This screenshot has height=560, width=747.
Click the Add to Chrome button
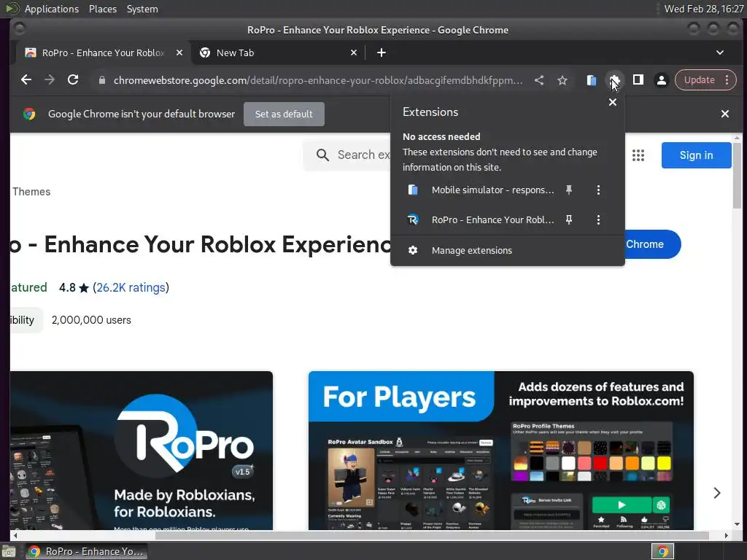pyautogui.click(x=653, y=244)
